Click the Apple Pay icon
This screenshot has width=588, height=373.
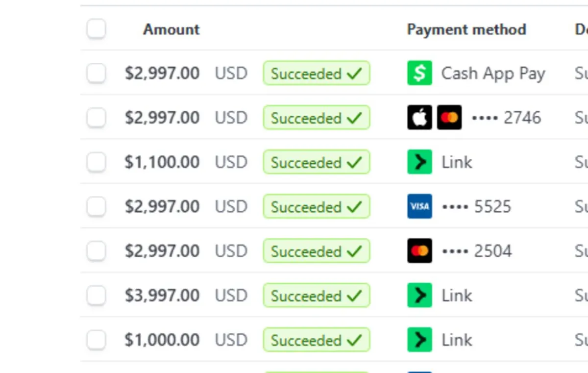(419, 118)
